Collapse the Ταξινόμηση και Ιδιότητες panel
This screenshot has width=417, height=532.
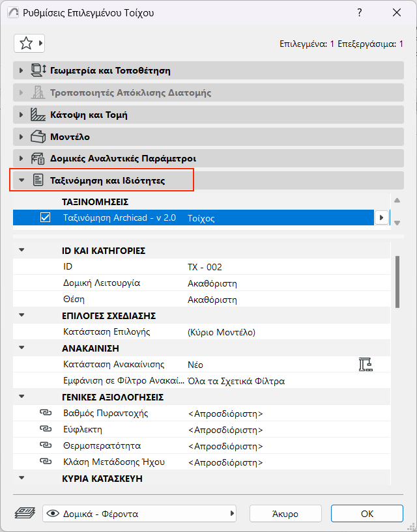point(22,180)
